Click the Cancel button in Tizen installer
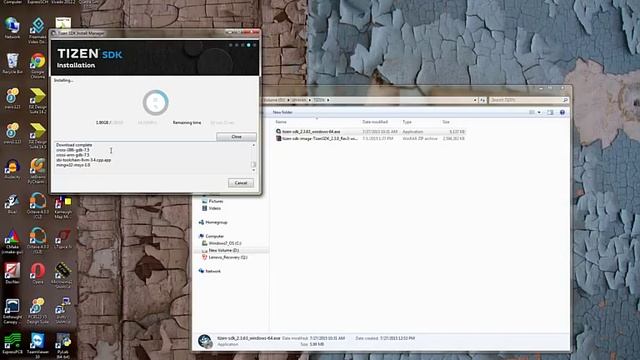Image resolution: width=640 pixels, height=360 pixels. [x=241, y=183]
